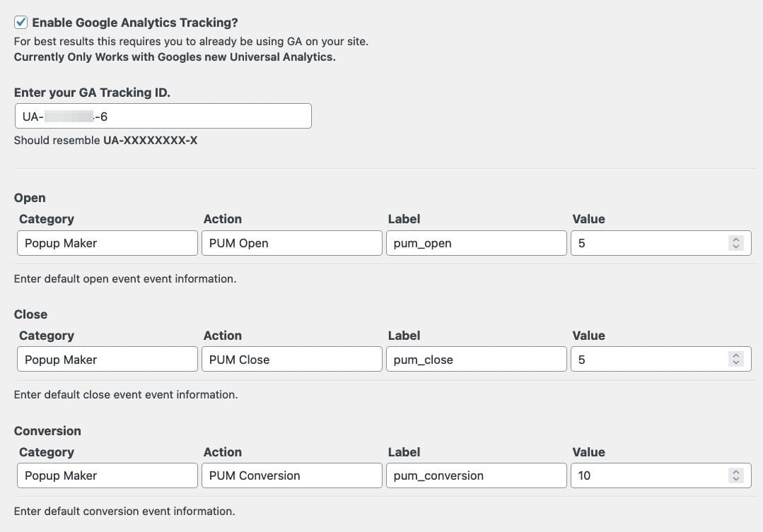
Task: Increment the Open event value stepper
Action: click(736, 239)
